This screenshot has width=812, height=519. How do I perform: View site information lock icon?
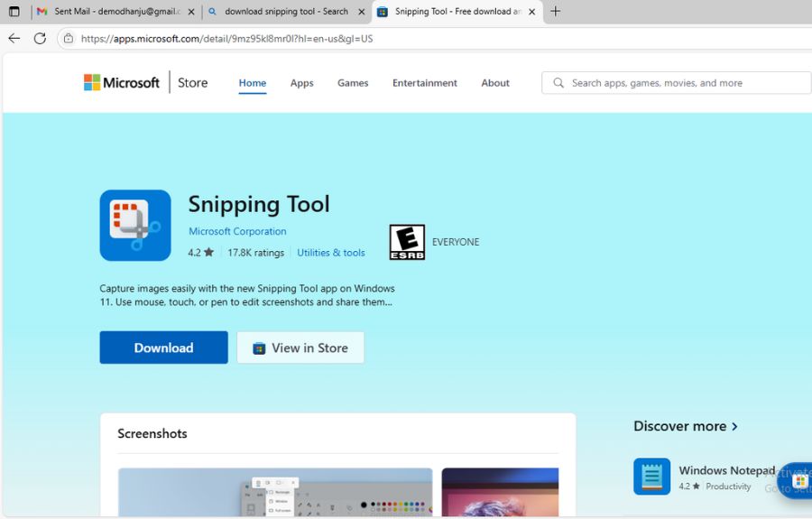click(69, 38)
